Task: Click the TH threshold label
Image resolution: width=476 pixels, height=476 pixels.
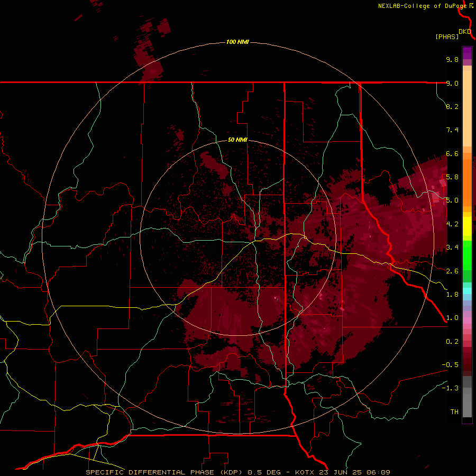Action: [x=454, y=412]
